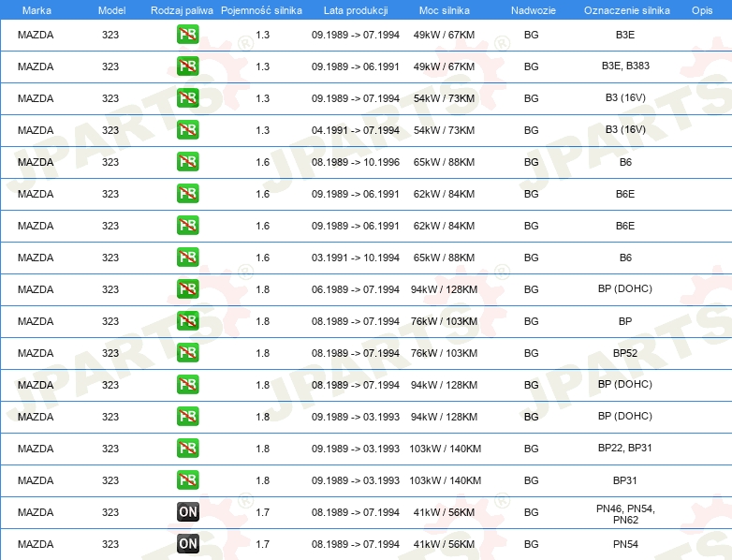Click the petrol icon in the BP52 engine row

187,353
